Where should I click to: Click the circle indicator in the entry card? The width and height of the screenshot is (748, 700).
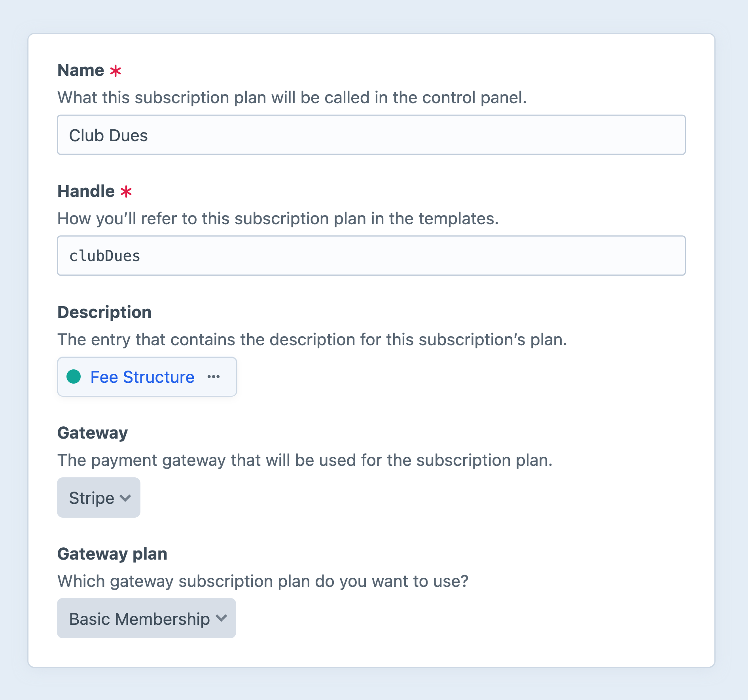(x=74, y=377)
